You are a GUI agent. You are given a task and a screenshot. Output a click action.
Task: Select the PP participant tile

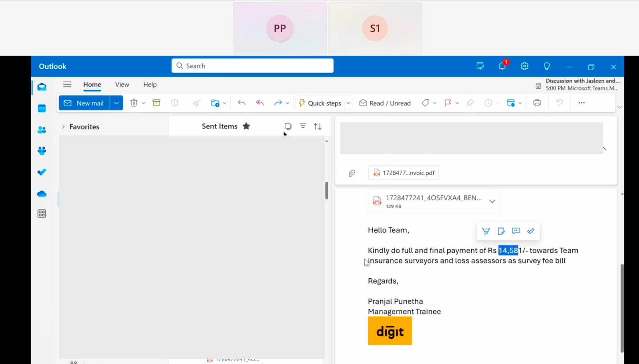tap(280, 28)
